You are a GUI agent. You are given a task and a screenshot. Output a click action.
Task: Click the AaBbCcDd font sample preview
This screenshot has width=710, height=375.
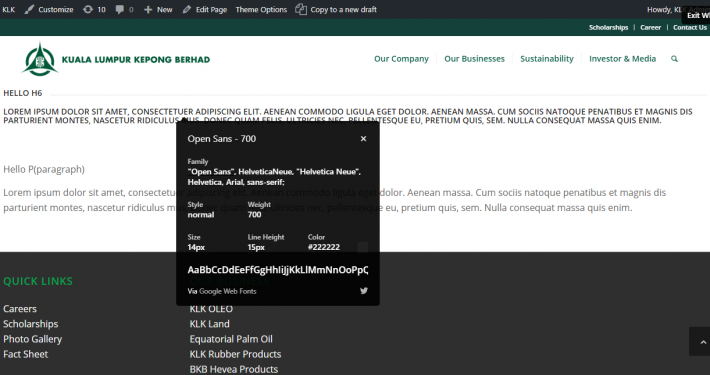278,270
